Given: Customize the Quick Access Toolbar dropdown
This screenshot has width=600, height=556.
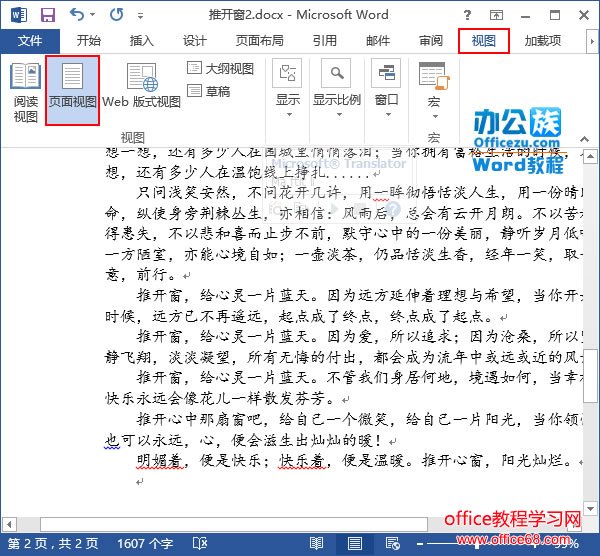Looking at the screenshot, I should [x=140, y=16].
